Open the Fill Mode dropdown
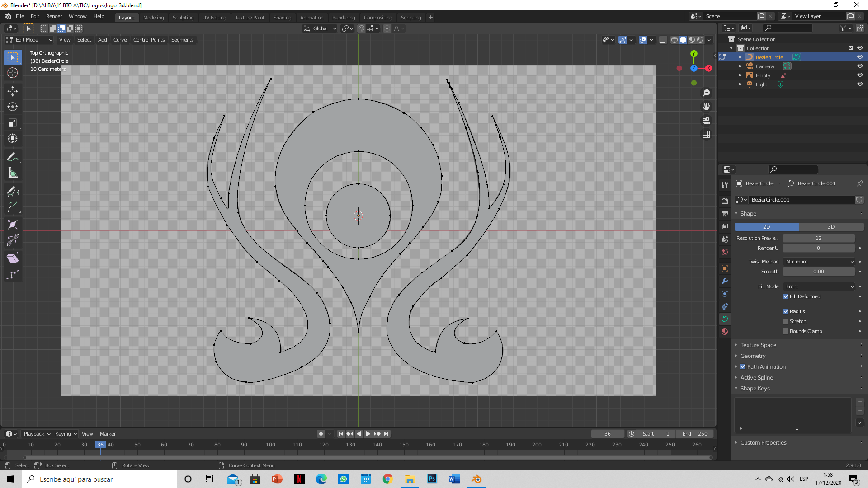 [x=819, y=286]
